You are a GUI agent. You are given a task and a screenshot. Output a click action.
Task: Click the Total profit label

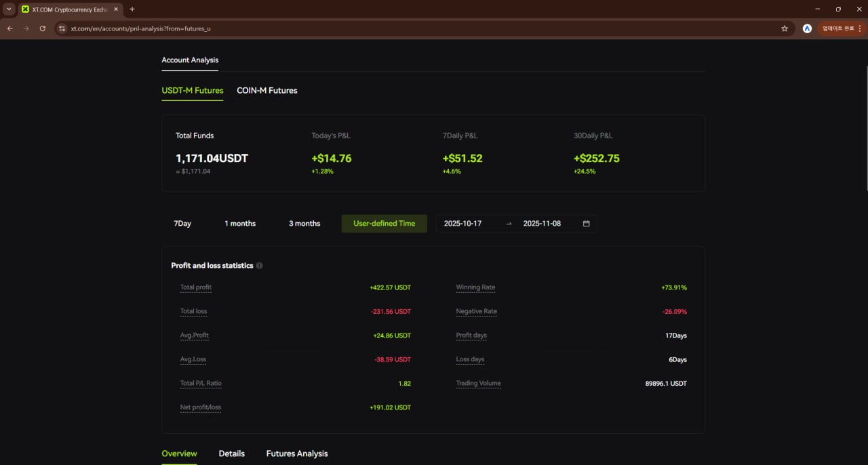(196, 287)
